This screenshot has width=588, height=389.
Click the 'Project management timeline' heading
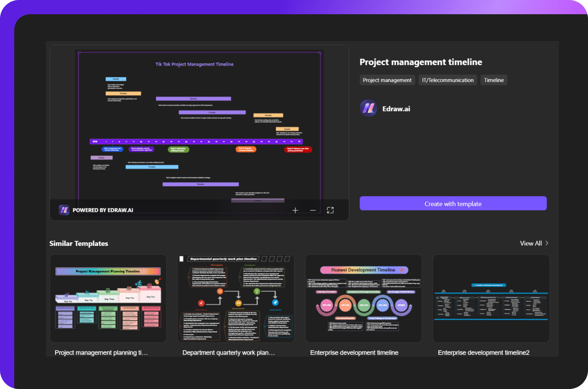[x=421, y=62]
